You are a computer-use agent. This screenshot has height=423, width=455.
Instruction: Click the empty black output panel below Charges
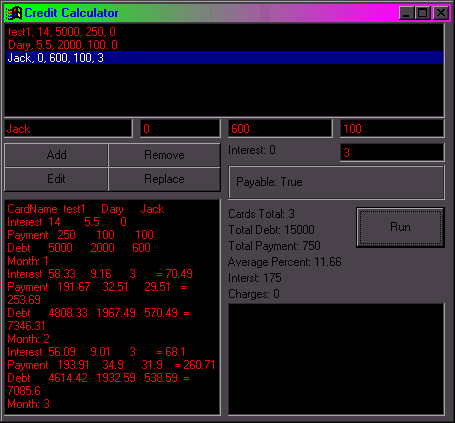(336, 359)
